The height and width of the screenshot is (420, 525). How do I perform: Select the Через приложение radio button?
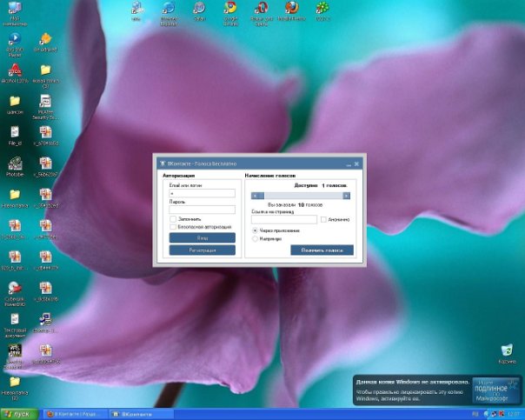click(255, 230)
